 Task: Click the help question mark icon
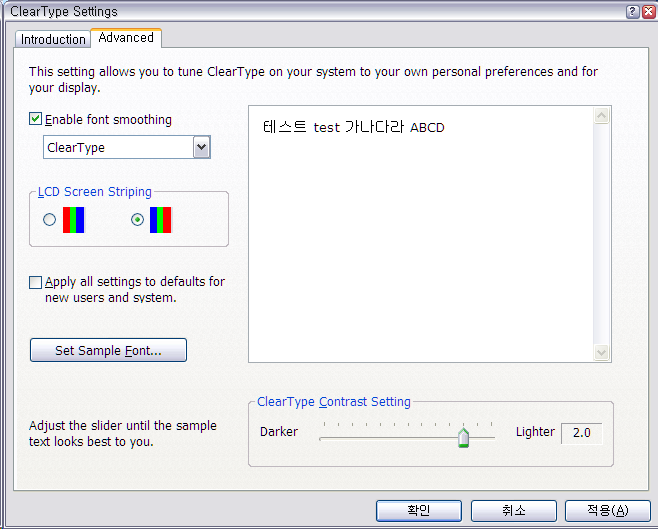click(633, 12)
